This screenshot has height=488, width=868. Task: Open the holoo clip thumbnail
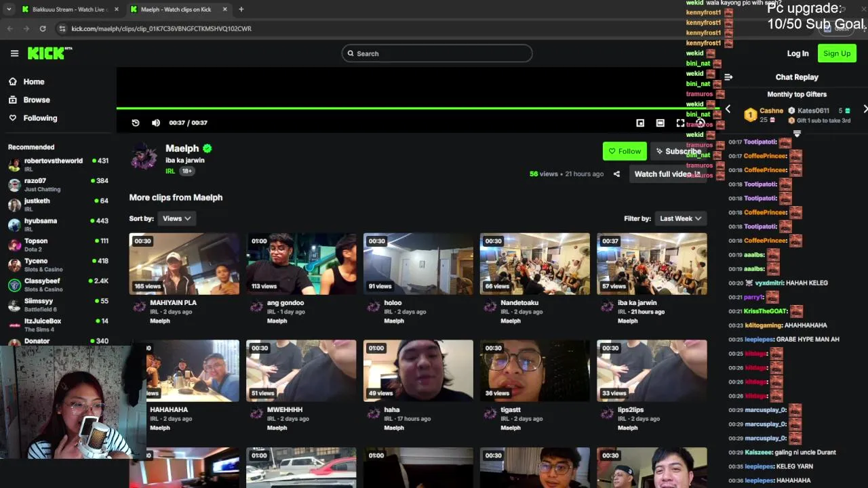click(x=418, y=264)
